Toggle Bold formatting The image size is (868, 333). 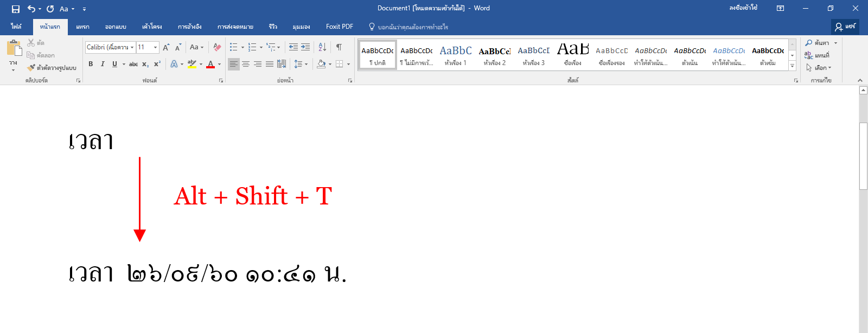point(91,64)
